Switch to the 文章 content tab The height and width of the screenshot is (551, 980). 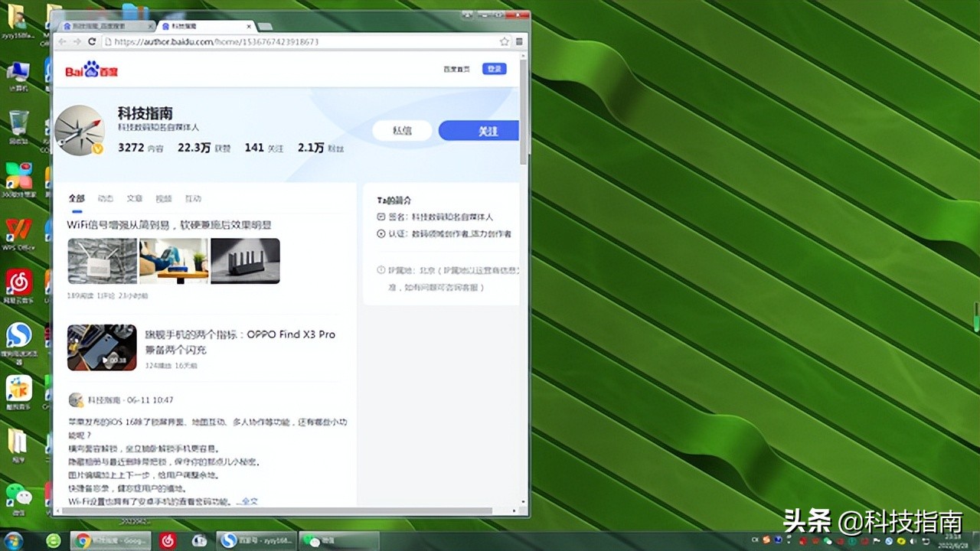click(135, 198)
